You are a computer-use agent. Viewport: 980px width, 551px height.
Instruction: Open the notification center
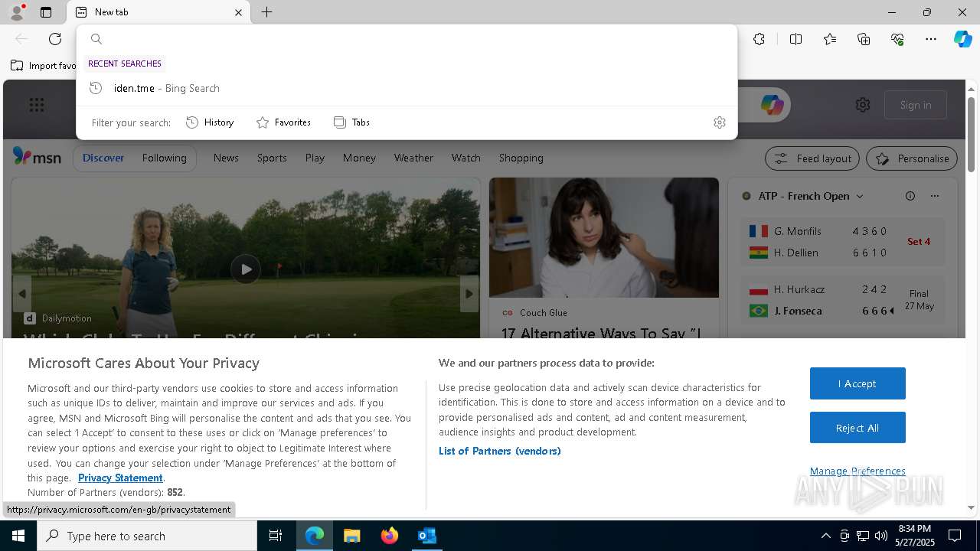tap(955, 536)
